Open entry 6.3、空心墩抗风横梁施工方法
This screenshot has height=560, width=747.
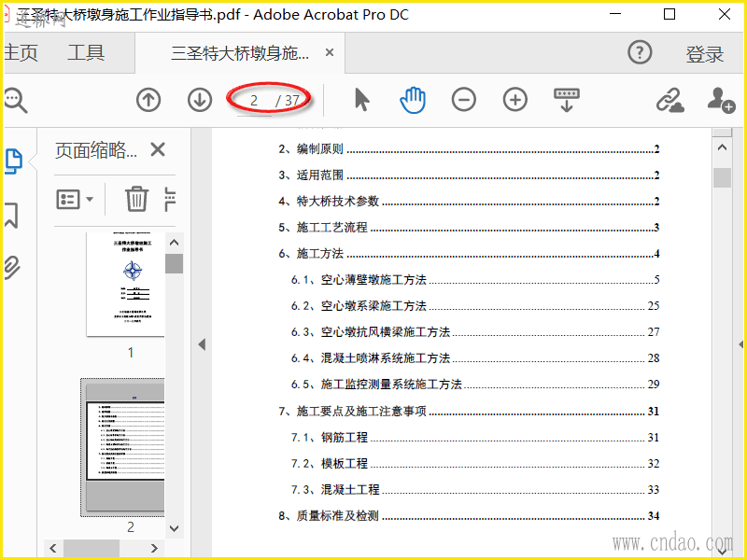pyautogui.click(x=475, y=332)
